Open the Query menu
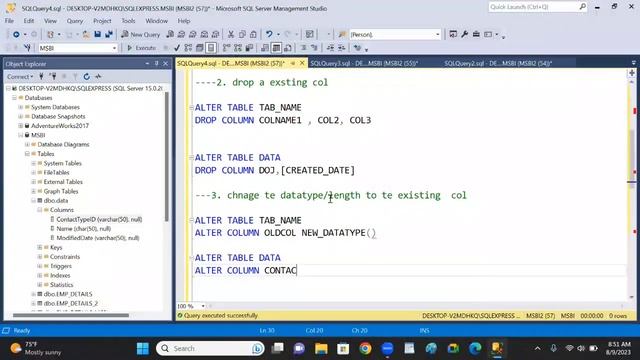This screenshot has height=360, width=640. click(x=75, y=21)
